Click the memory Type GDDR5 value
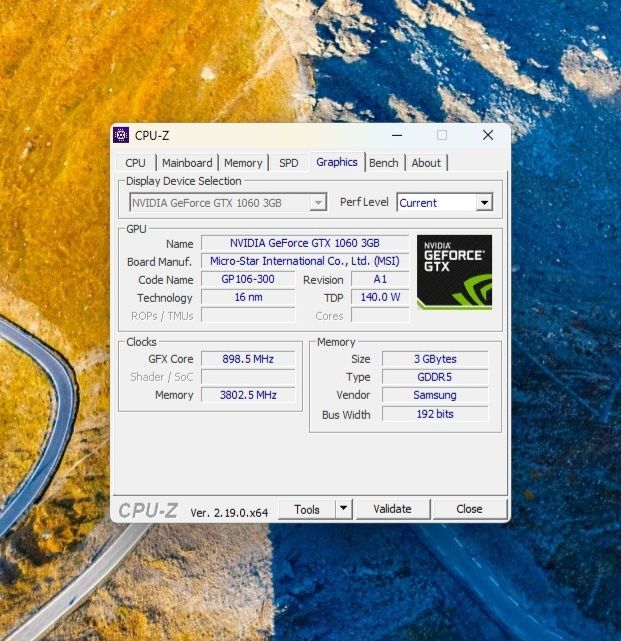Viewport: 621px width, 641px height. 435,377
